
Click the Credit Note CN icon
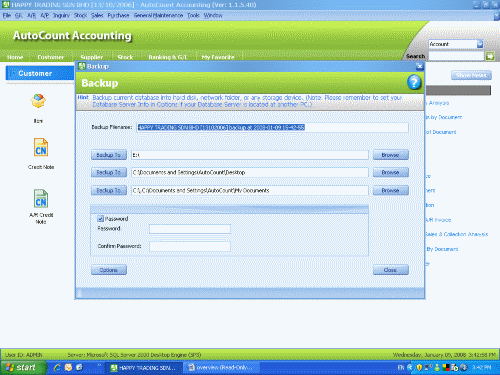tap(41, 147)
